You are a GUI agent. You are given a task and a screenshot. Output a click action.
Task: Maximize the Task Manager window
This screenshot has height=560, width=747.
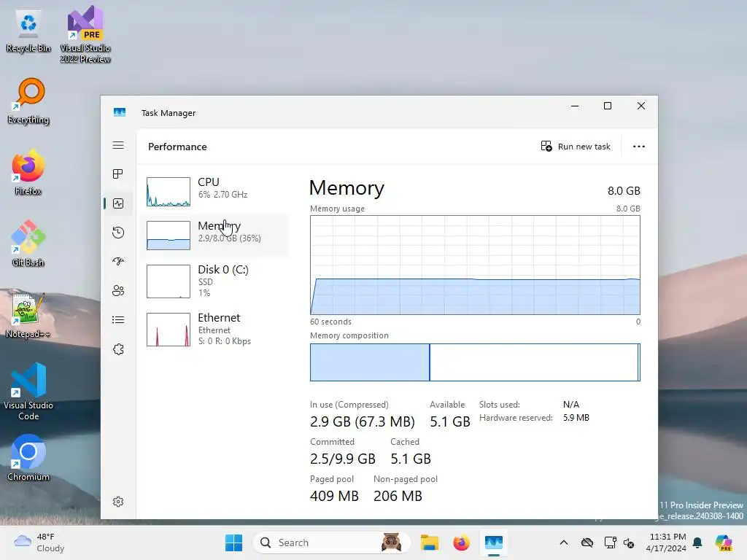[x=608, y=106]
